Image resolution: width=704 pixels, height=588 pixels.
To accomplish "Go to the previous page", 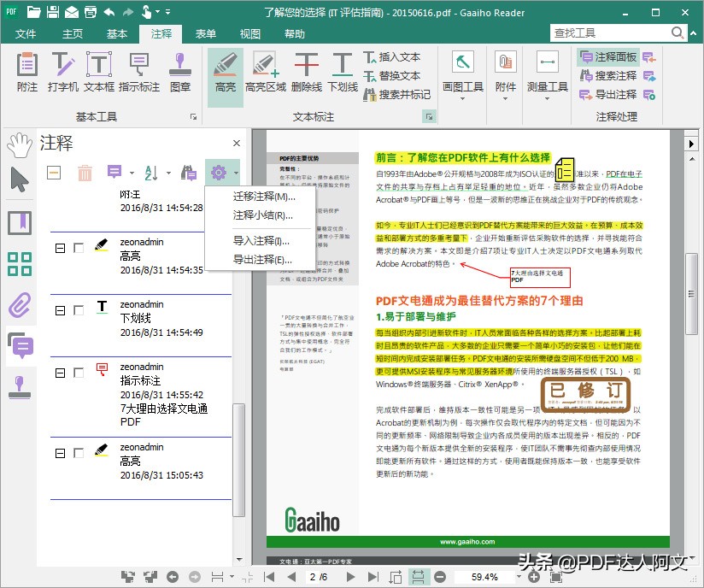I will (x=292, y=577).
